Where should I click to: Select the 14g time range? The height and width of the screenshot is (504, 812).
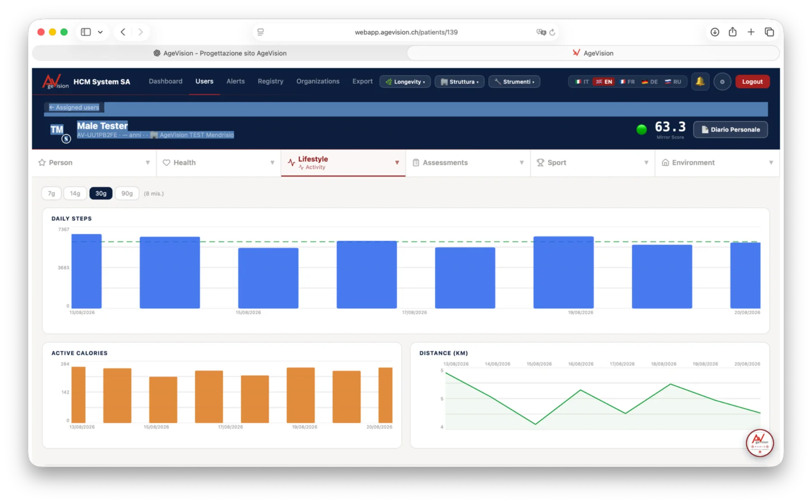tap(75, 194)
